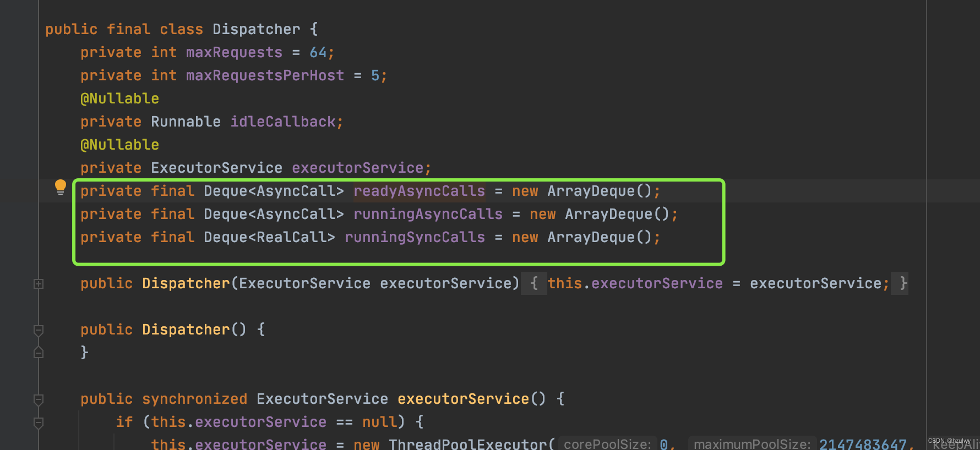Click the executorService() method name

tap(463, 399)
